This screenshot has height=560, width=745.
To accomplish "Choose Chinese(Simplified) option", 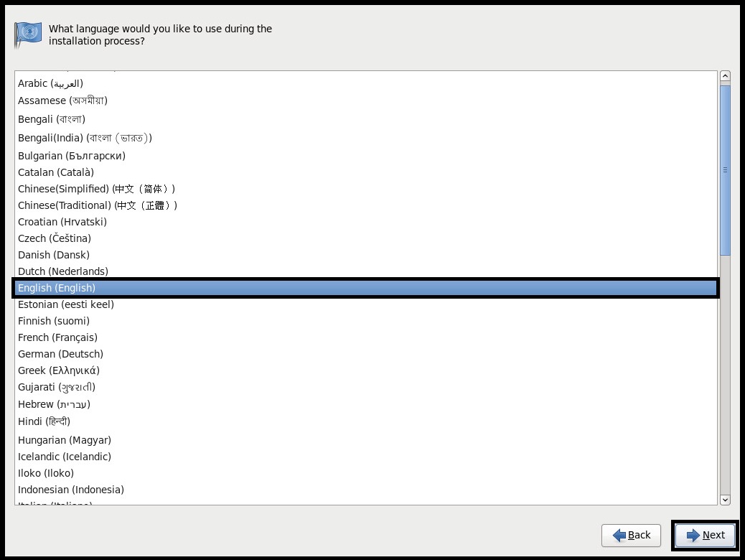I will (x=96, y=189).
